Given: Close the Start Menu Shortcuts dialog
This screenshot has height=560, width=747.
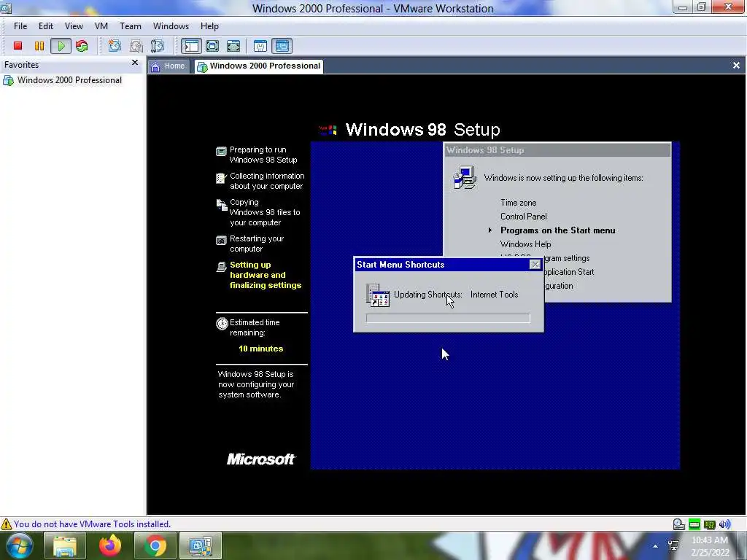Looking at the screenshot, I should click(x=535, y=265).
